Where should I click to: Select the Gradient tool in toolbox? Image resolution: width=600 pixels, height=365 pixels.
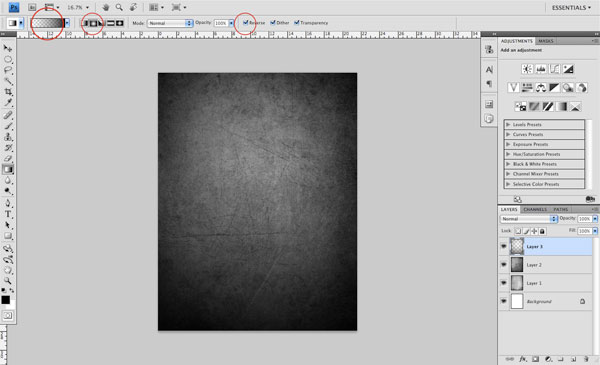click(x=8, y=169)
